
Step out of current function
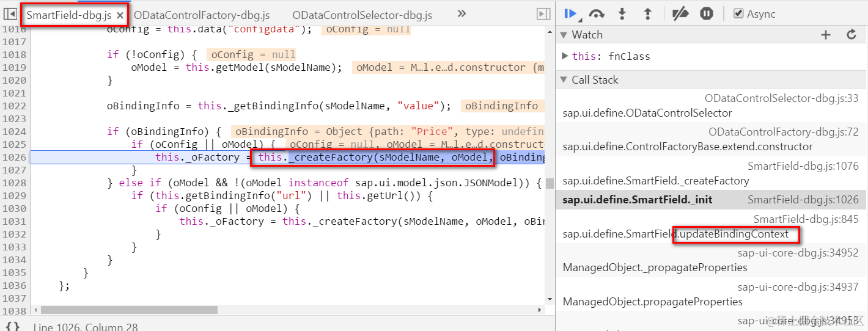(x=648, y=13)
